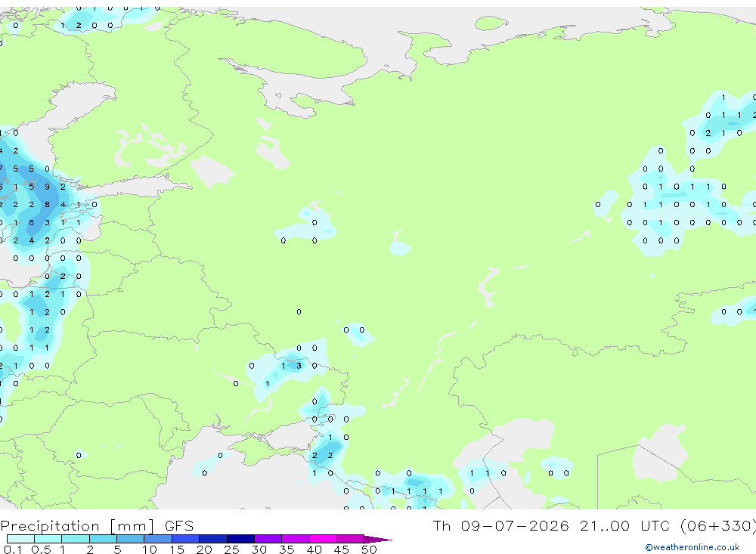Click the 'Th 09-07-2026' date text
This screenshot has height=554, width=756.
pos(500,525)
